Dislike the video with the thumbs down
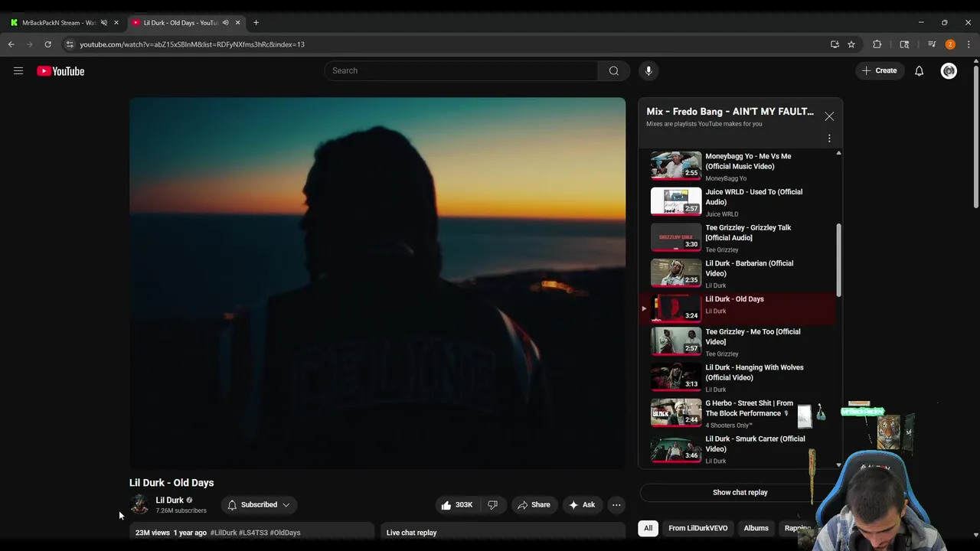The height and width of the screenshot is (551, 980). pos(493,505)
